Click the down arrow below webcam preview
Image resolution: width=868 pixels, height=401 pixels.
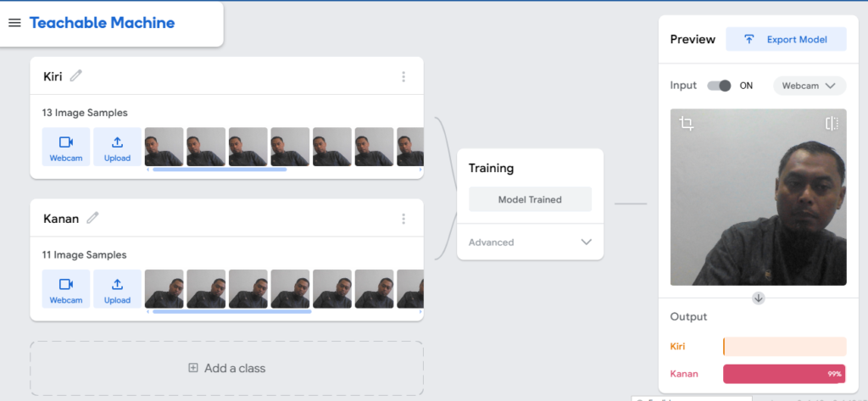tap(759, 298)
